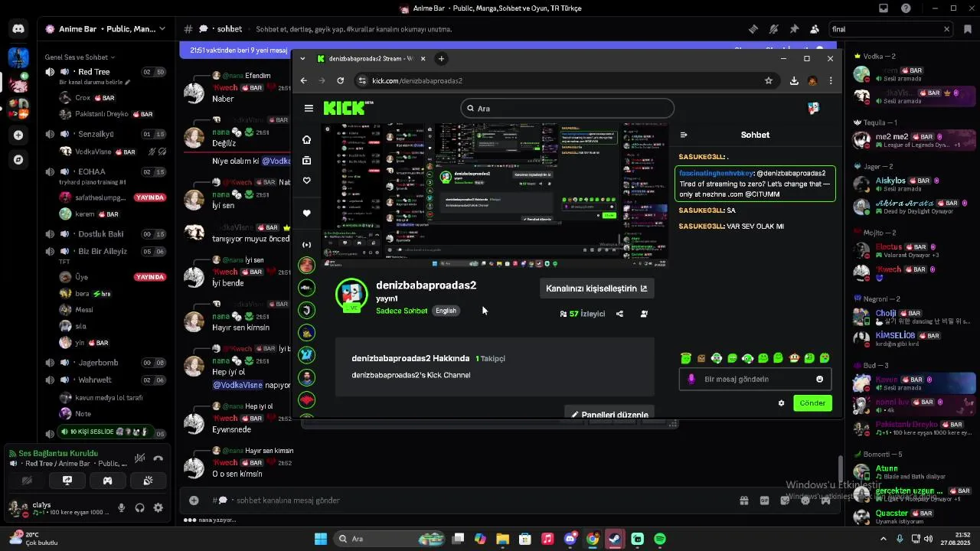This screenshot has height=551, width=980.
Task: Open Chrome tab search dropdown arrow
Action: point(302,59)
